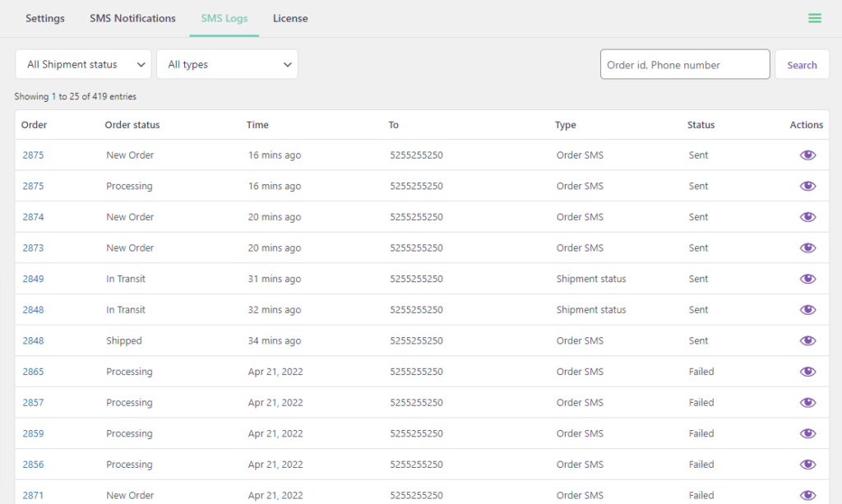View the failed New Order SMS for 2871
The image size is (842, 504).
coord(807,494)
